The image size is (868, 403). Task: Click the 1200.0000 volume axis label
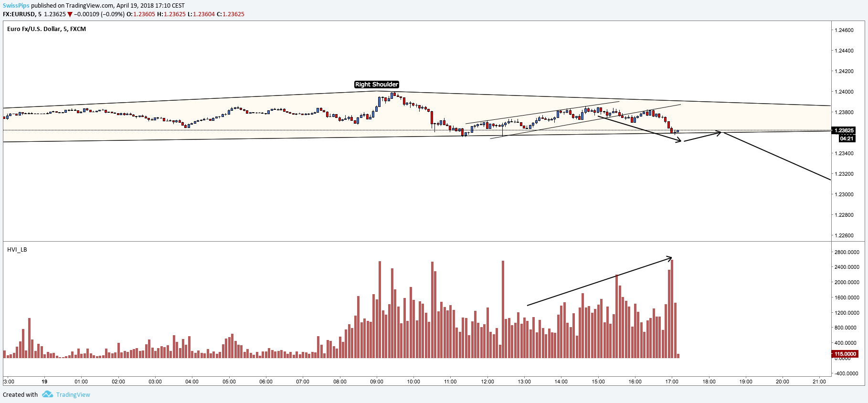[x=847, y=313]
